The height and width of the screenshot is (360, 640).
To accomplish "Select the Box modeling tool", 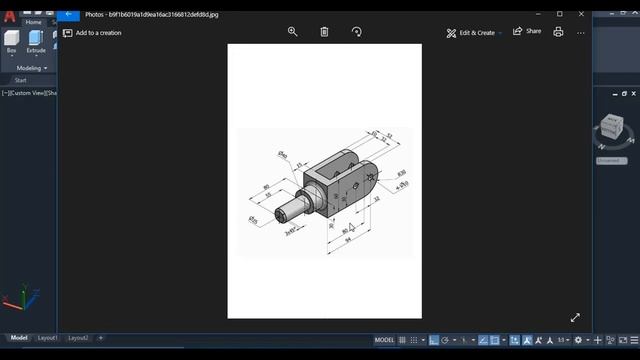I will point(11,41).
